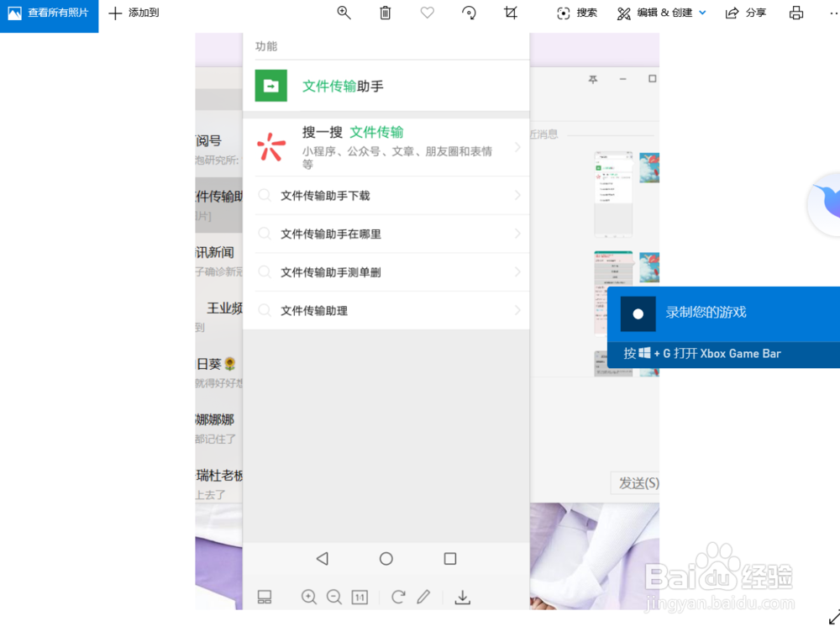The image size is (840, 632).
Task: Open 日葵 chat in WeChat list
Action: tap(219, 372)
